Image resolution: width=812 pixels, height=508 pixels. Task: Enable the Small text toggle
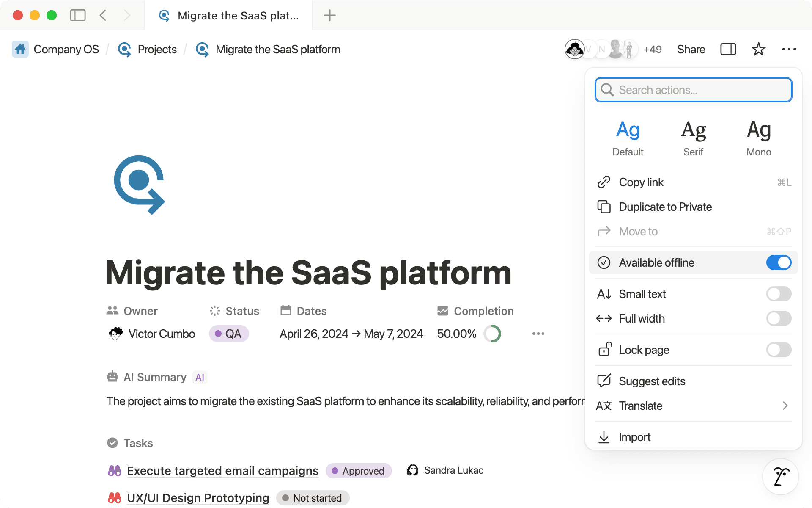[x=778, y=294]
